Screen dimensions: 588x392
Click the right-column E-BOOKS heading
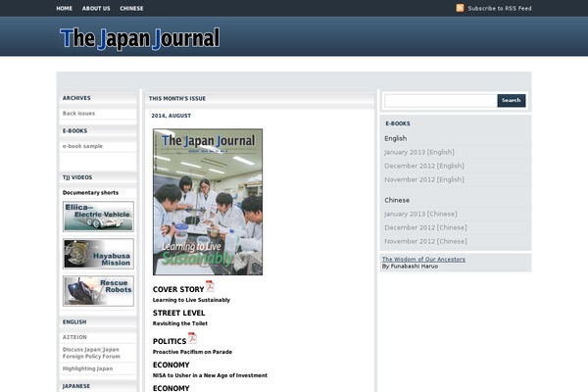coord(398,123)
